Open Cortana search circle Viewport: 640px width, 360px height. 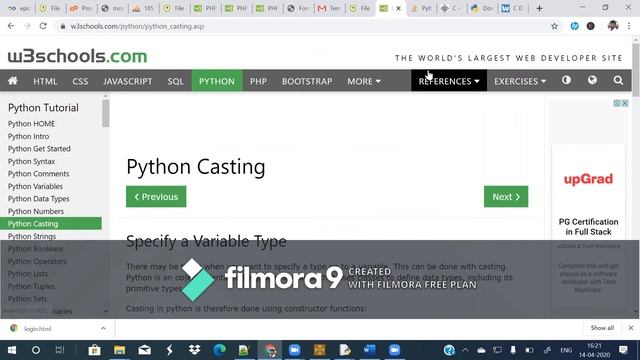point(36,350)
